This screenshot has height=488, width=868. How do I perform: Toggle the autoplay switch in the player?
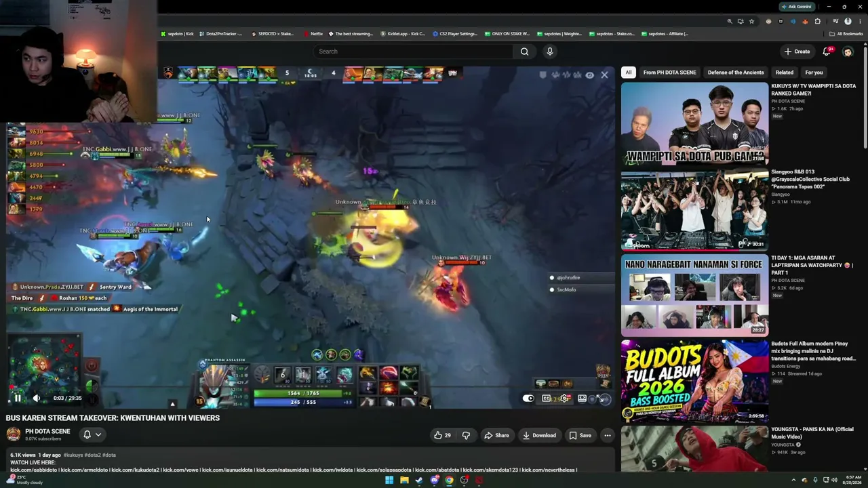pos(528,399)
